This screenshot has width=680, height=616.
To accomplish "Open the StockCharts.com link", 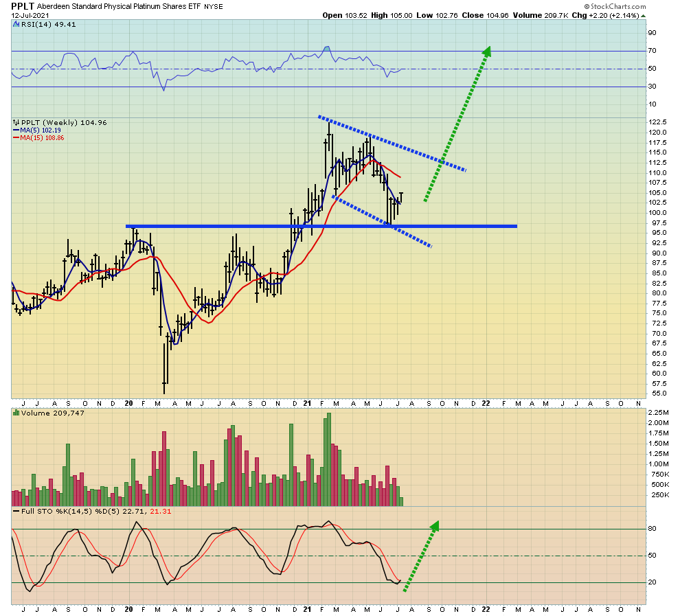I will click(x=618, y=6).
